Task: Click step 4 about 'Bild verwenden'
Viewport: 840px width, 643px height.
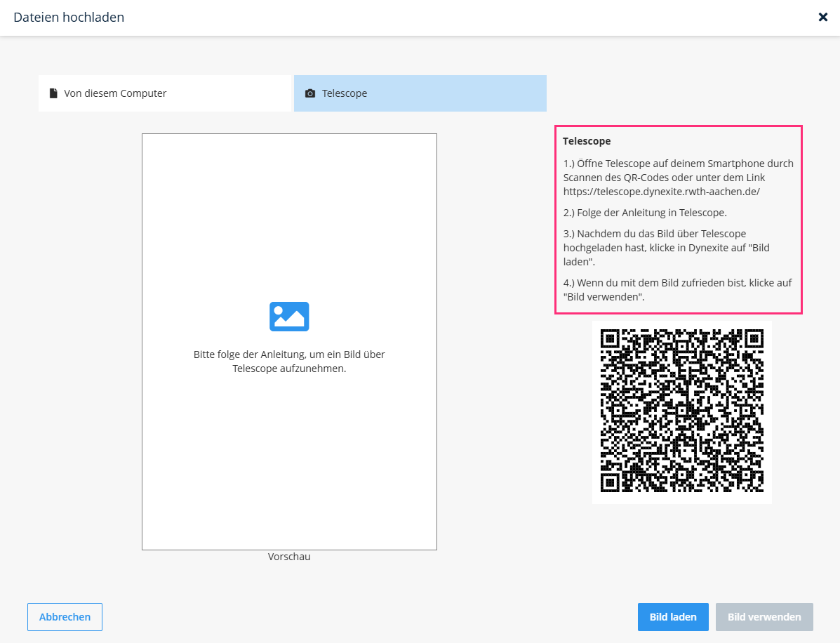Action: 678,290
